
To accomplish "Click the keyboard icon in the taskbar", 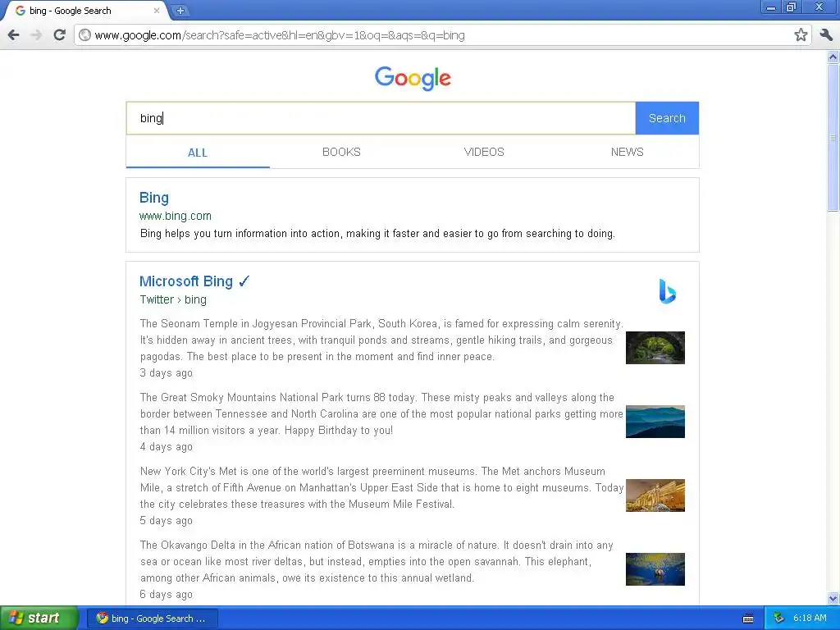I will (x=748, y=619).
